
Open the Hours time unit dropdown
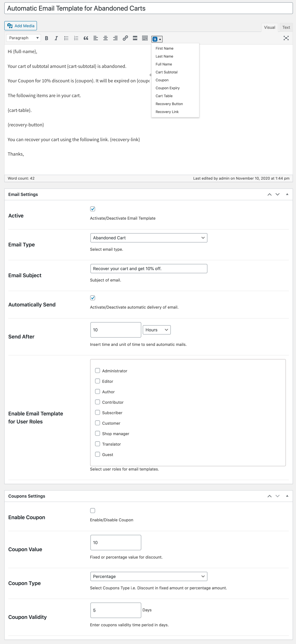156,330
